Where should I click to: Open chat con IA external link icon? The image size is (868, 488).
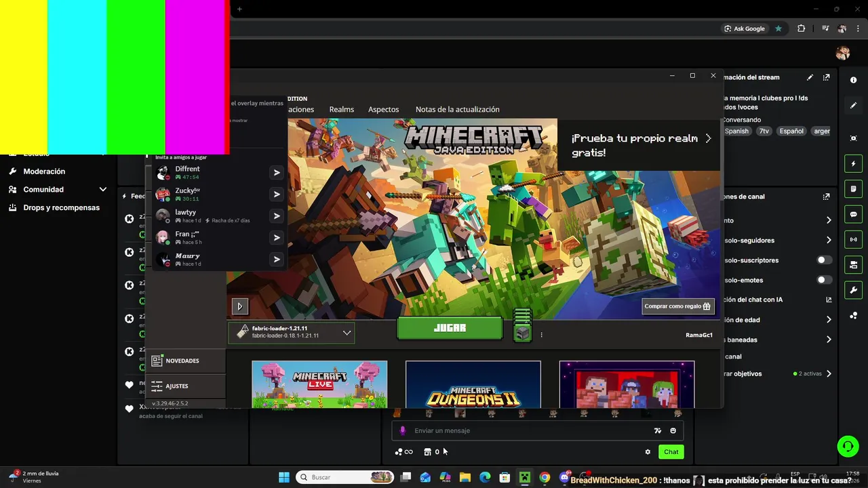(828, 300)
